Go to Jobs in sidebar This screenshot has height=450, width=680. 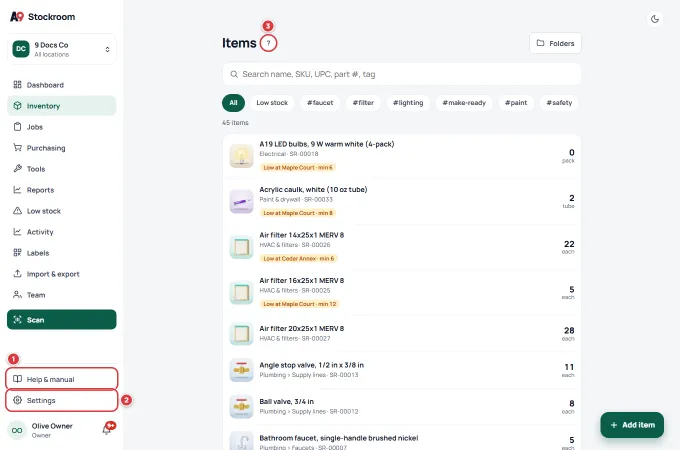pyautogui.click(x=62, y=127)
